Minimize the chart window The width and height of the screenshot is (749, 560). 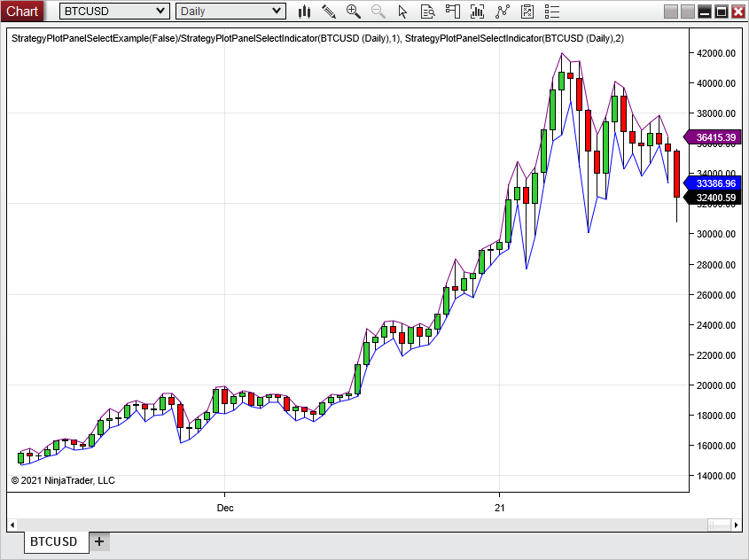click(705, 12)
